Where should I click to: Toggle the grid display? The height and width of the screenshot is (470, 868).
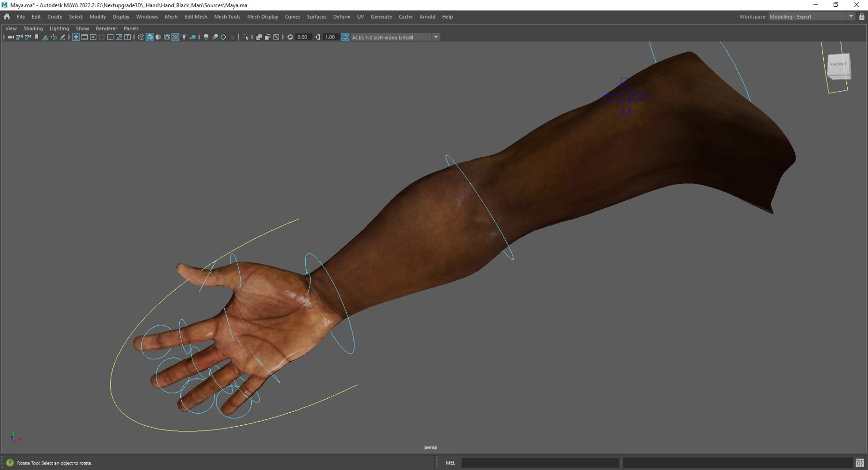[x=76, y=37]
